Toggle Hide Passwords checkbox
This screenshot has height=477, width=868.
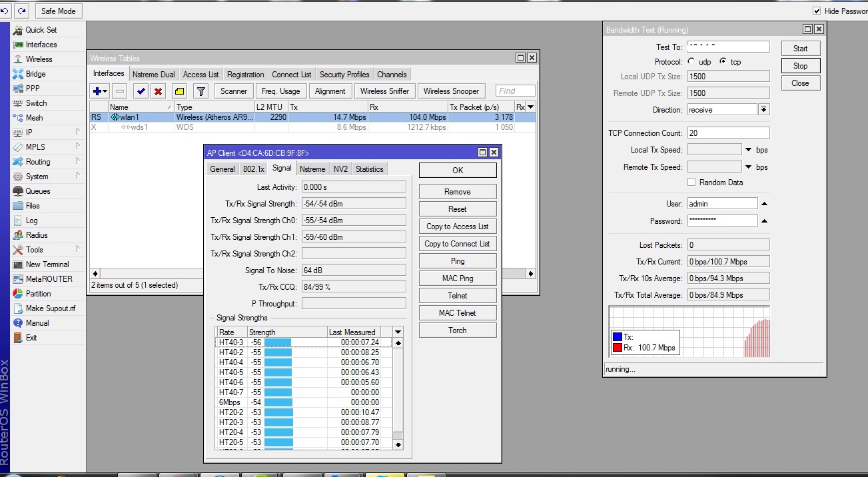point(817,11)
